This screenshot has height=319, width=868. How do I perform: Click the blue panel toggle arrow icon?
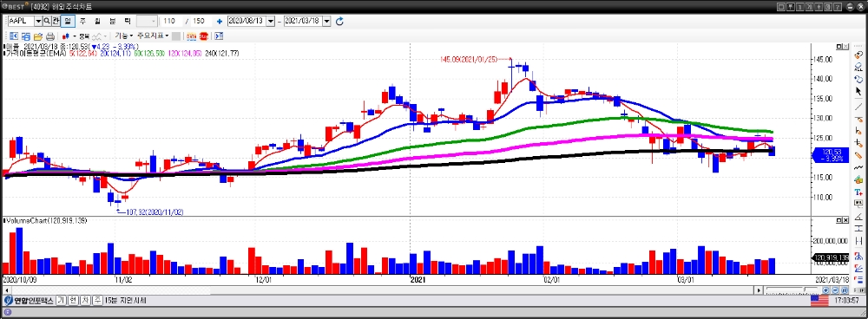pos(219,36)
